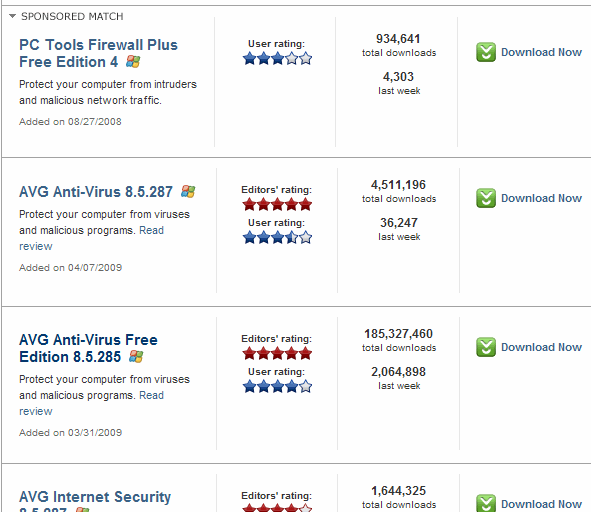Click Download Now text for PC Tools Firewall
Viewport: 591px width, 512px height.
coord(541,52)
